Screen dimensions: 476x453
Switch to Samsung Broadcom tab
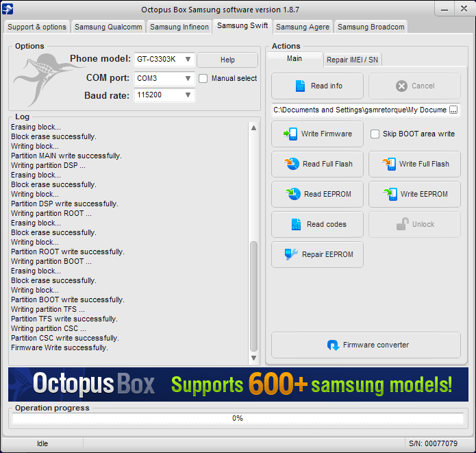[x=371, y=27]
